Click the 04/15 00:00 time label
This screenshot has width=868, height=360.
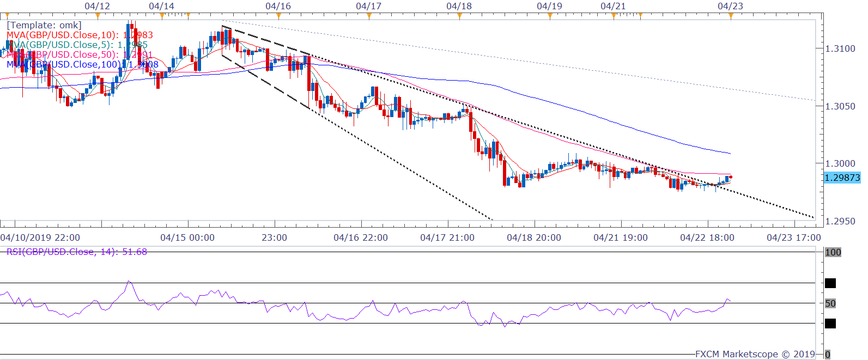187,237
